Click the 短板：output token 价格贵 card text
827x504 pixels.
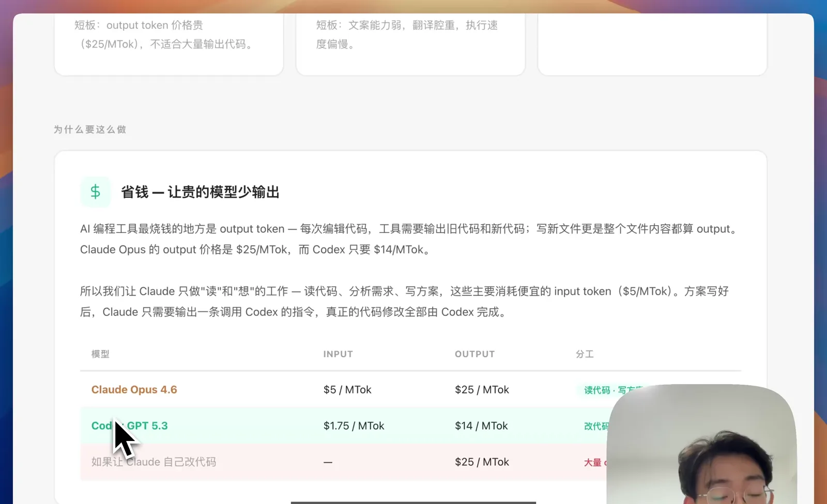[165, 35]
